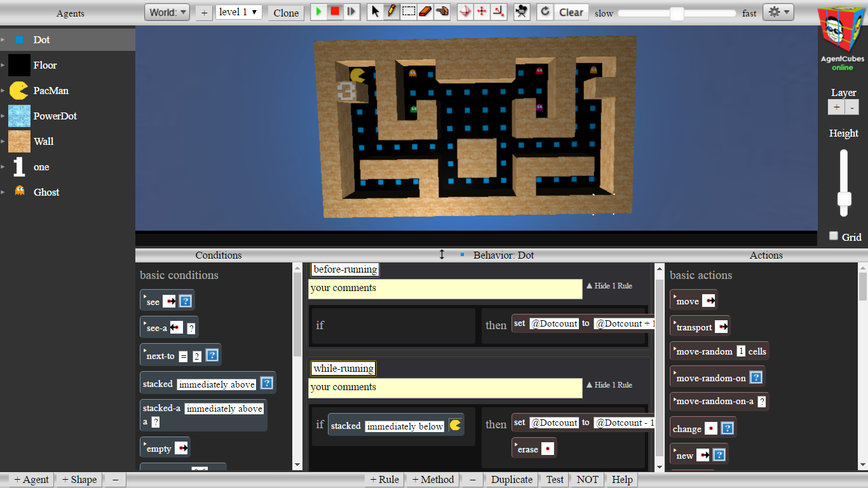Open the stacked condition immediately above dropdown
This screenshot has height=488, width=868.
[217, 384]
